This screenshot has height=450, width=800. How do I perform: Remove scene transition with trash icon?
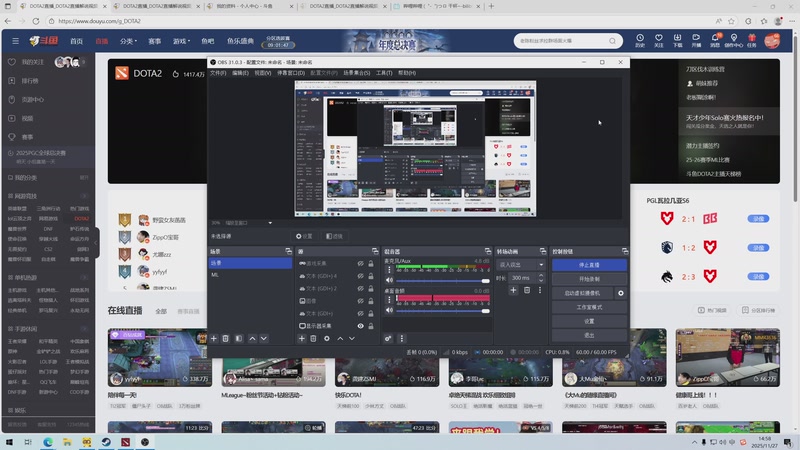(x=527, y=290)
